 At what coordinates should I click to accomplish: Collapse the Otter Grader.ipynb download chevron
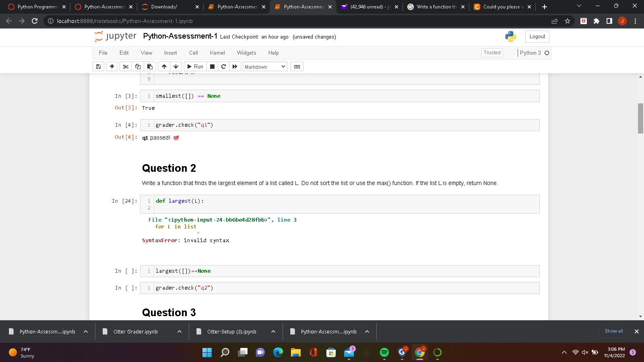(x=179, y=331)
